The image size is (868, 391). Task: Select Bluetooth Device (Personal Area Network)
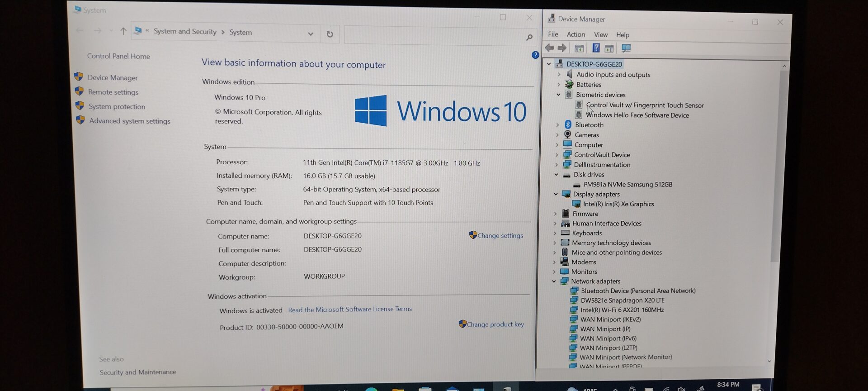click(x=638, y=291)
